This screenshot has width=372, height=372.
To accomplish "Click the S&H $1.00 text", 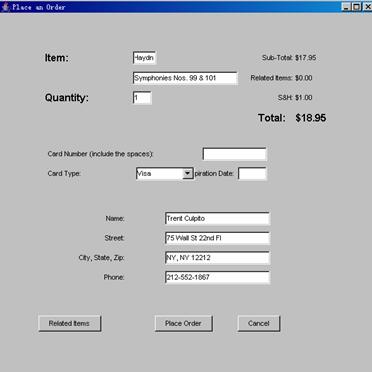I will [x=295, y=98].
